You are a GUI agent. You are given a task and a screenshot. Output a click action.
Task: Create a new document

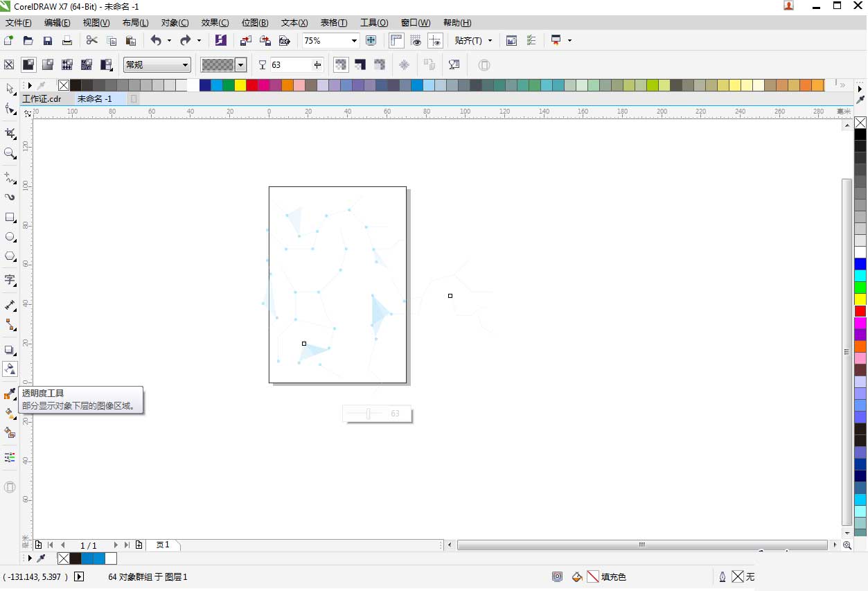(9, 40)
